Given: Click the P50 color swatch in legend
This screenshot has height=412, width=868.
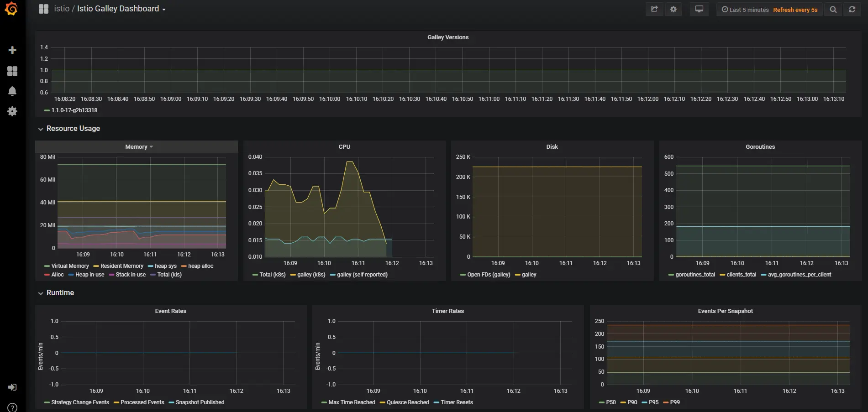Looking at the screenshot, I should pos(602,402).
